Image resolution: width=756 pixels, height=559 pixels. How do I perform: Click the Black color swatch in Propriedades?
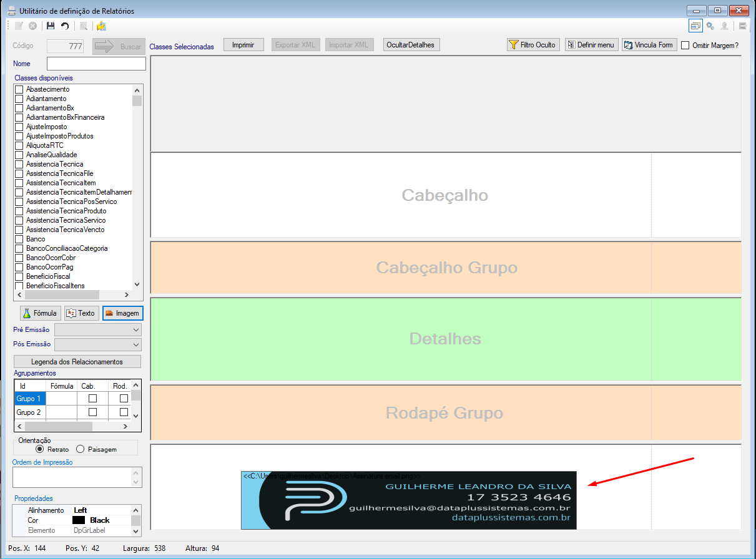[79, 520]
